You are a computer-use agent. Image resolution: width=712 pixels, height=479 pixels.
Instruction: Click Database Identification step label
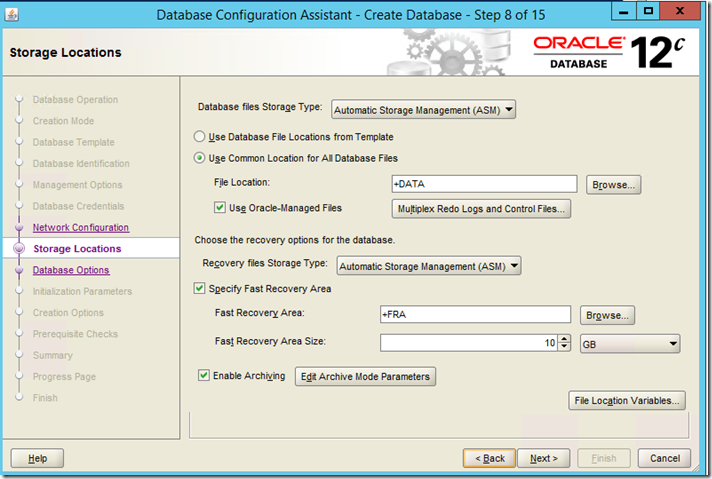pos(81,163)
